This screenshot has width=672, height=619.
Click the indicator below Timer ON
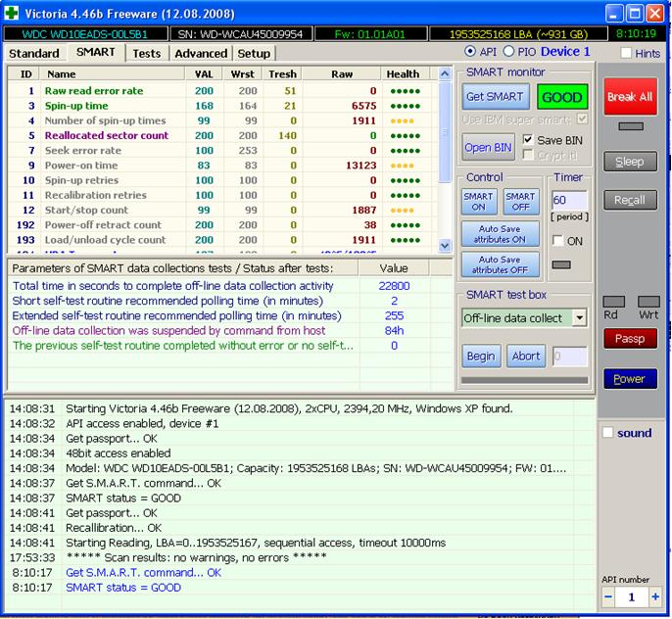[x=561, y=264]
